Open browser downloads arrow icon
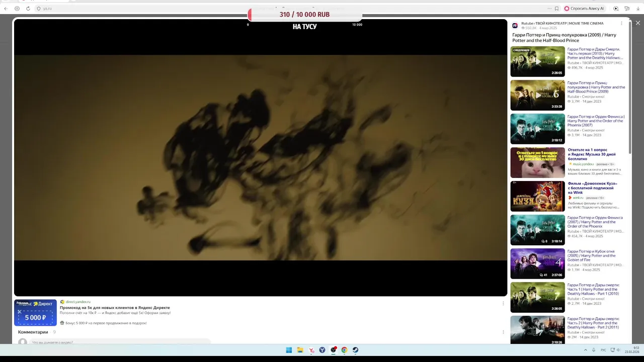This screenshot has height=362, width=644. tap(638, 9)
